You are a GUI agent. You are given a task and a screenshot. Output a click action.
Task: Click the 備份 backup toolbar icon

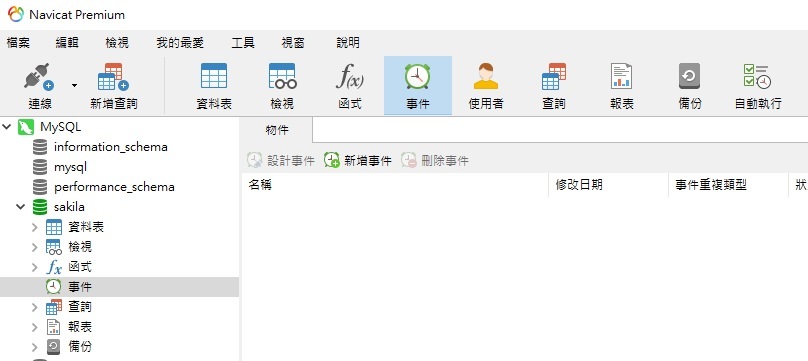[x=689, y=85]
